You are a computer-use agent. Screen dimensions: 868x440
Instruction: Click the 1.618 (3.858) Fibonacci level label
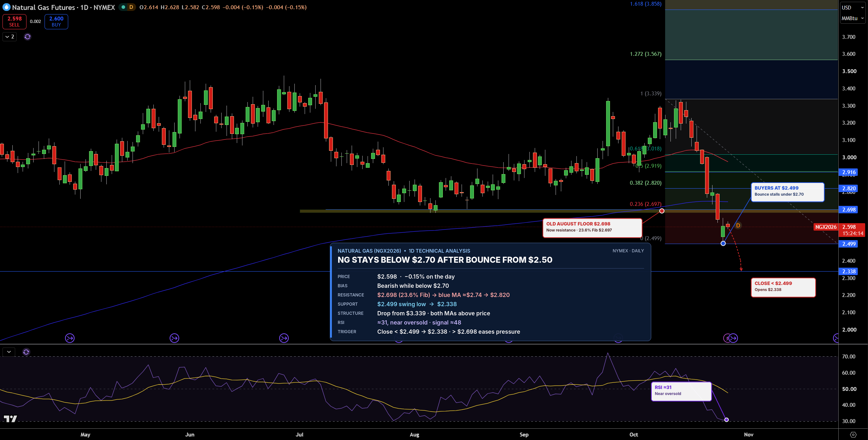pyautogui.click(x=645, y=4)
